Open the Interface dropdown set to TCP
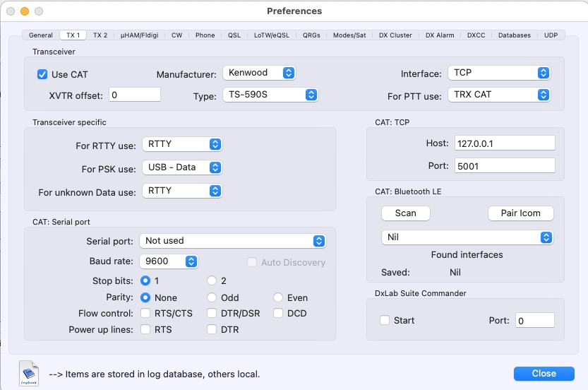This screenshot has height=390, width=588. 499,73
